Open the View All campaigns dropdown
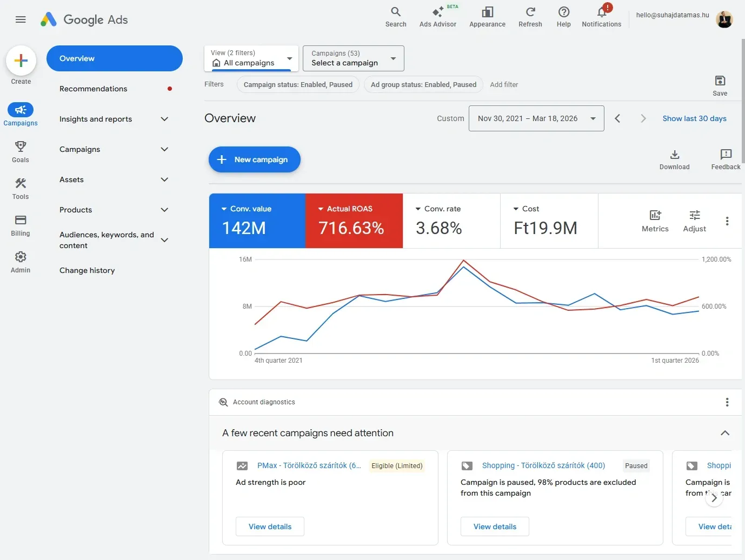Image resolution: width=745 pixels, height=560 pixels. [x=251, y=58]
